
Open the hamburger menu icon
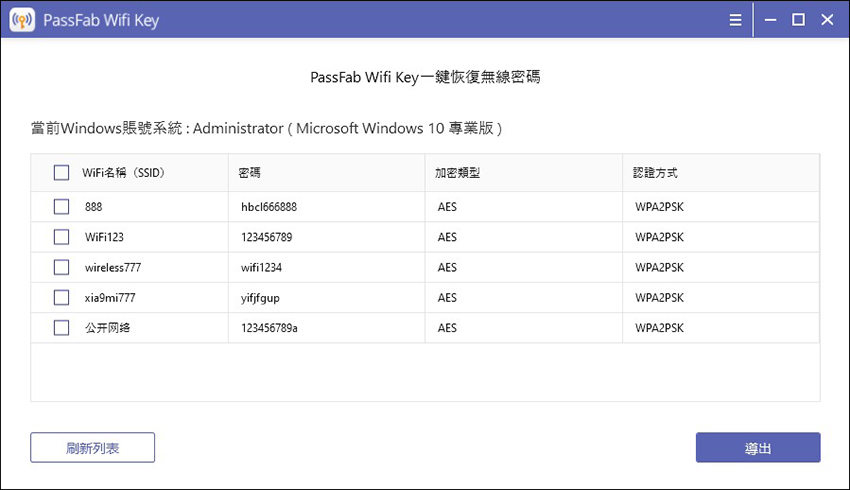pos(735,20)
